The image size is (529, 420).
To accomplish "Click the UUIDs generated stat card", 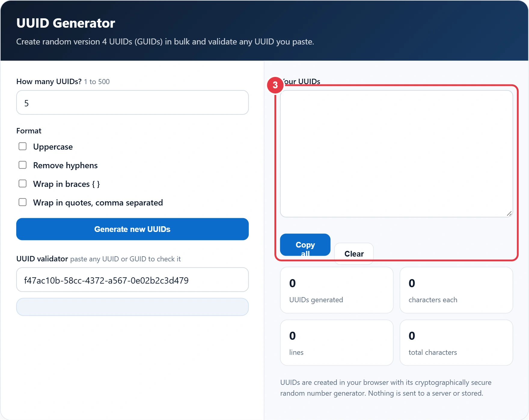I will coord(337,290).
